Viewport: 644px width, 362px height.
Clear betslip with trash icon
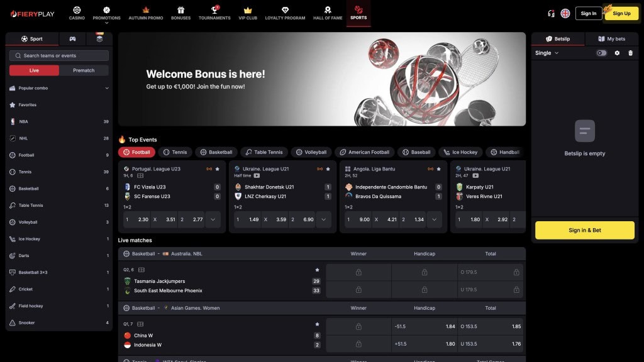(630, 53)
